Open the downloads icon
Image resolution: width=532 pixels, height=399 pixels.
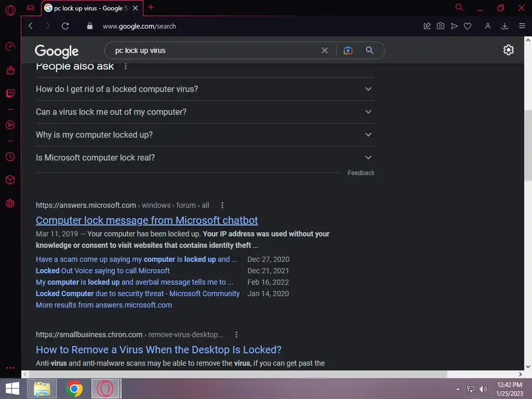click(x=504, y=26)
